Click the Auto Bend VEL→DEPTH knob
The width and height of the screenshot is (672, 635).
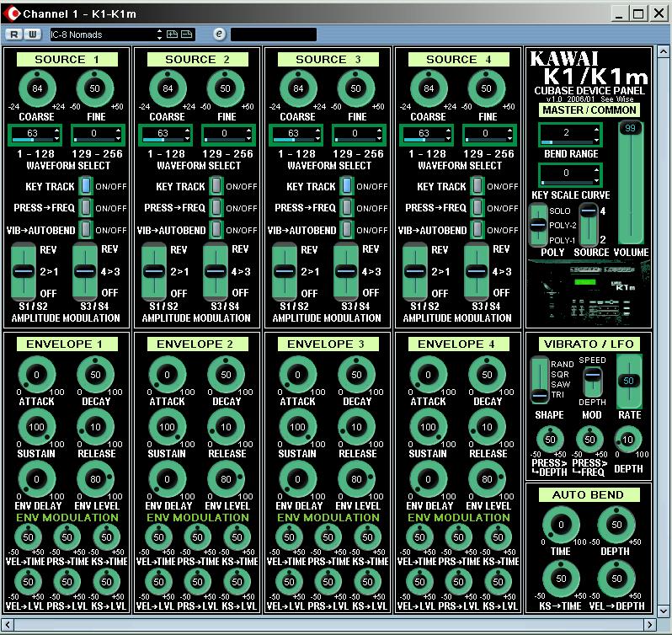(x=616, y=579)
